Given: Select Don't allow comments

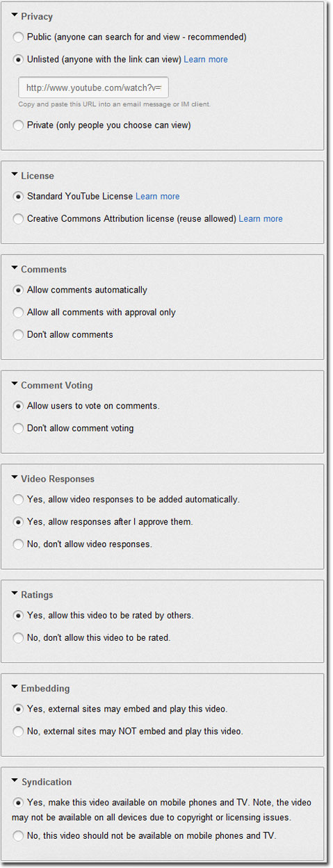Looking at the screenshot, I should coord(19,335).
